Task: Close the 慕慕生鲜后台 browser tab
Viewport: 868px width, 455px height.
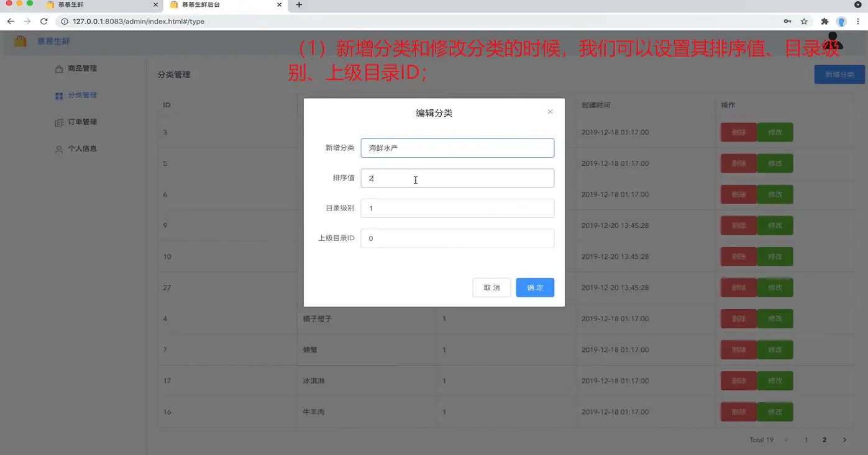Action: pos(280,5)
